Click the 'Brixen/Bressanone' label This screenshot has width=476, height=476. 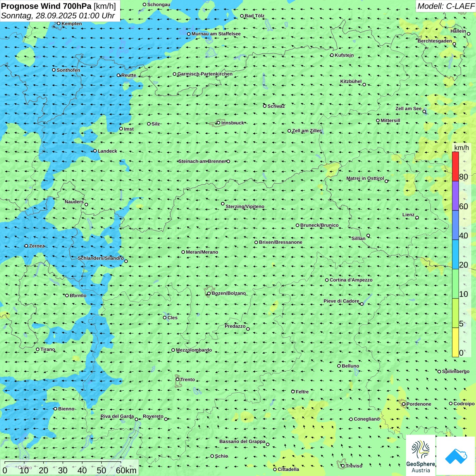pyautogui.click(x=280, y=242)
